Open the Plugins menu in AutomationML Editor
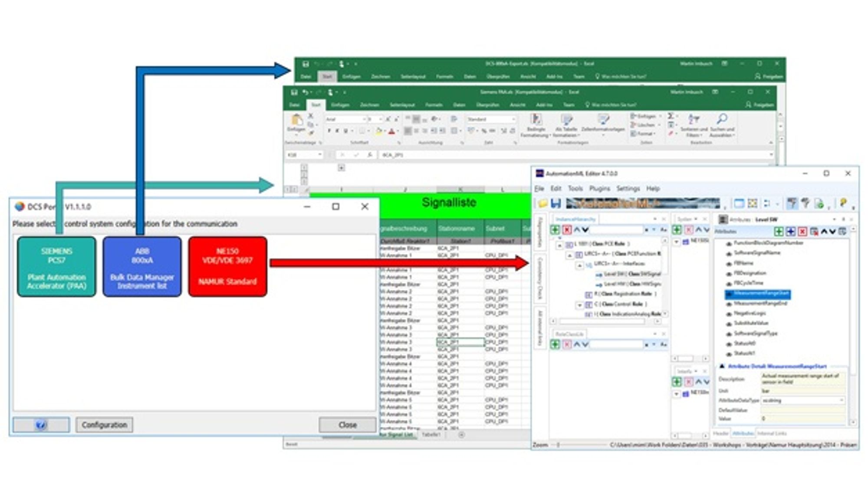The height and width of the screenshot is (488, 868). coord(599,189)
